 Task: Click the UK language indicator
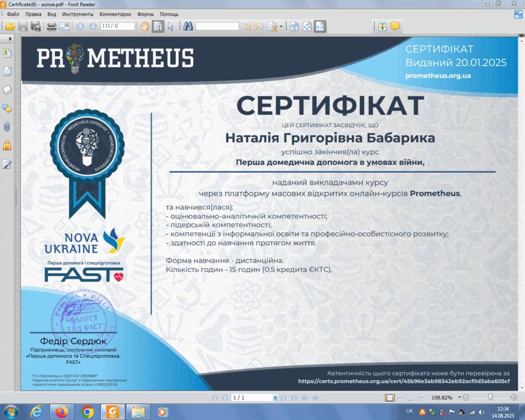(409, 411)
